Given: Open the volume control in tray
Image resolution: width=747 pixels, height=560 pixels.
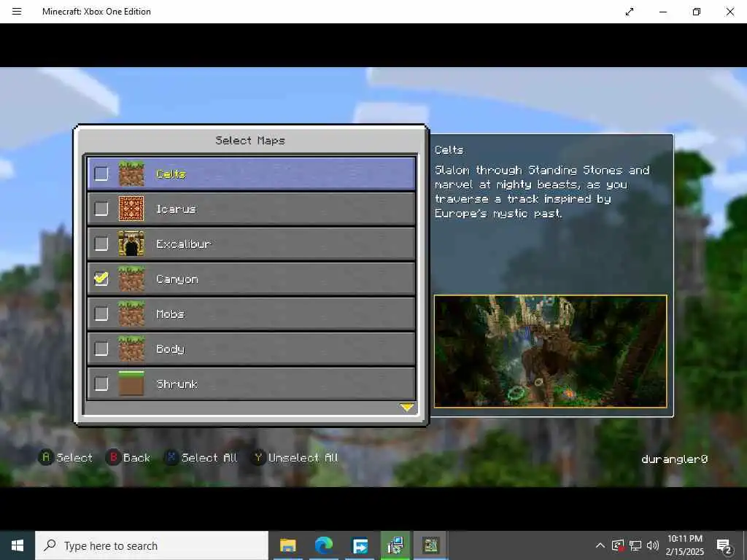Looking at the screenshot, I should 653,545.
